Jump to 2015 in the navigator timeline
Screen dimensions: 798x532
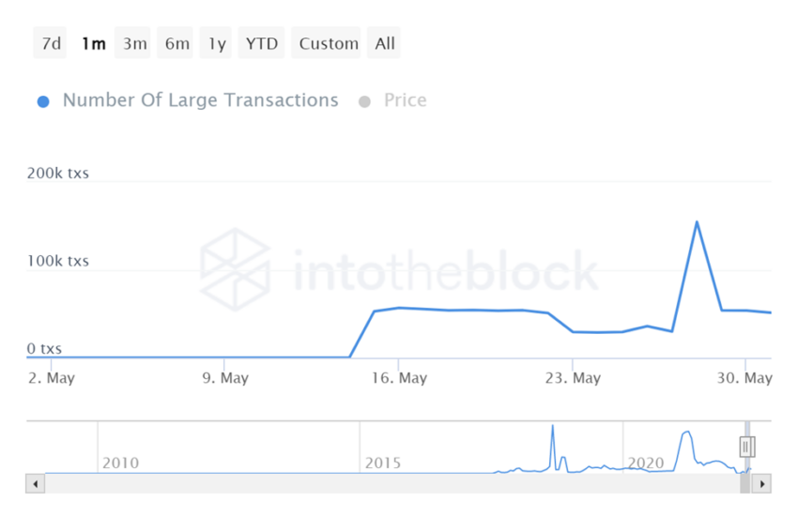click(383, 463)
